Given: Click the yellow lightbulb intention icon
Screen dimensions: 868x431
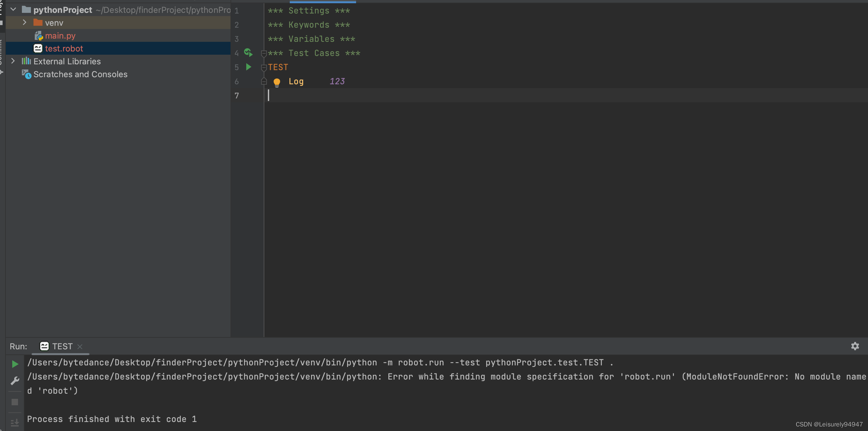Looking at the screenshot, I should click(277, 82).
